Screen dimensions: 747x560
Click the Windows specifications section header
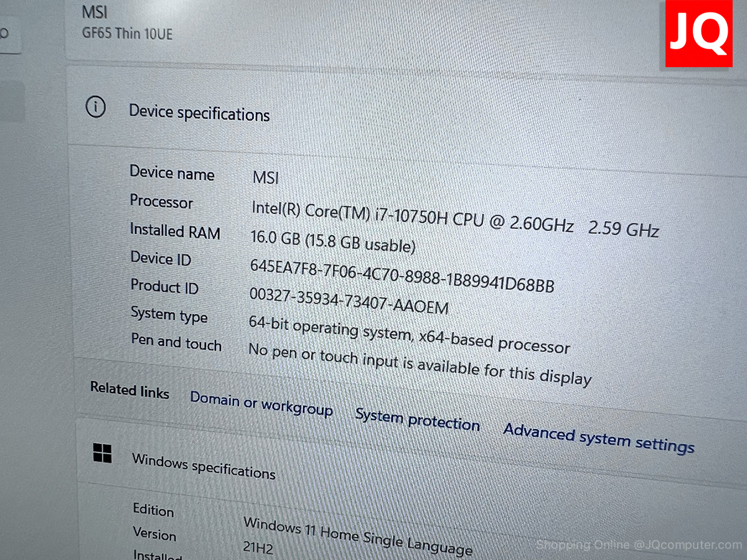coord(204,466)
